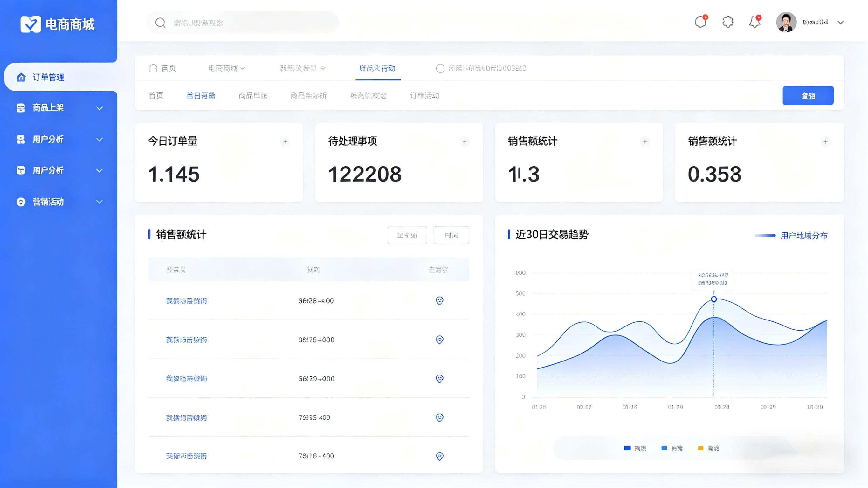This screenshot has height=488, width=868.
Task: Open dropdown tab right of 电商商城
Action: pyautogui.click(x=302, y=68)
